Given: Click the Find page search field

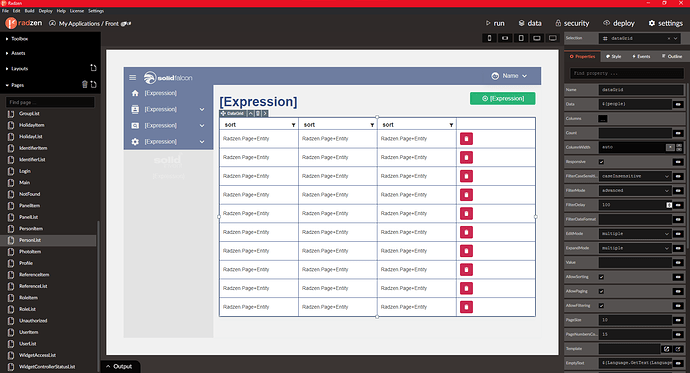Looking at the screenshot, I should click(50, 102).
